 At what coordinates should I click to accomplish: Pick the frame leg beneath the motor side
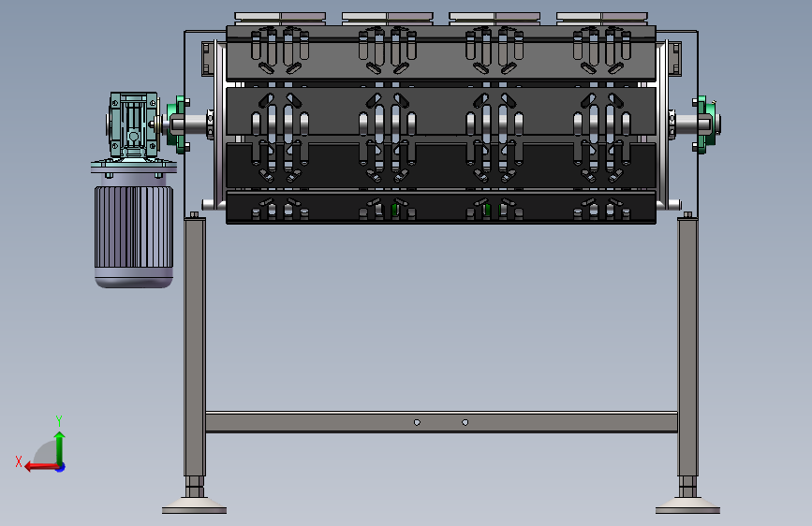pyautogui.click(x=195, y=347)
